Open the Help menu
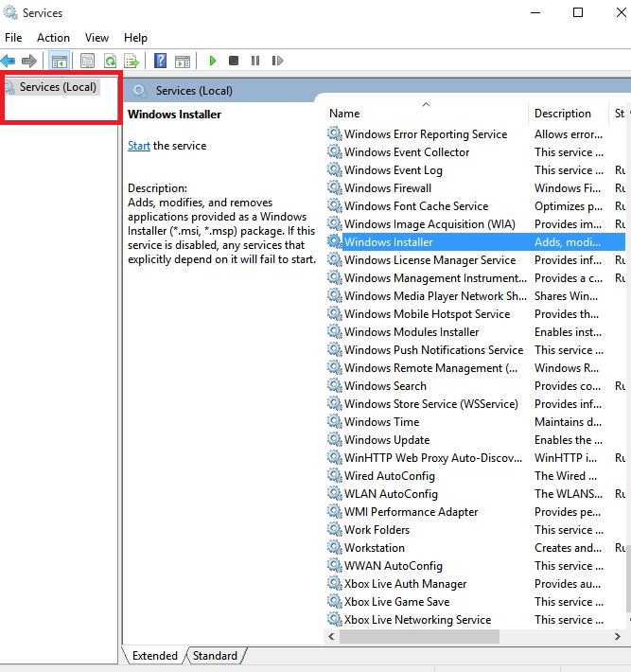This screenshot has width=631, height=672. (x=135, y=38)
